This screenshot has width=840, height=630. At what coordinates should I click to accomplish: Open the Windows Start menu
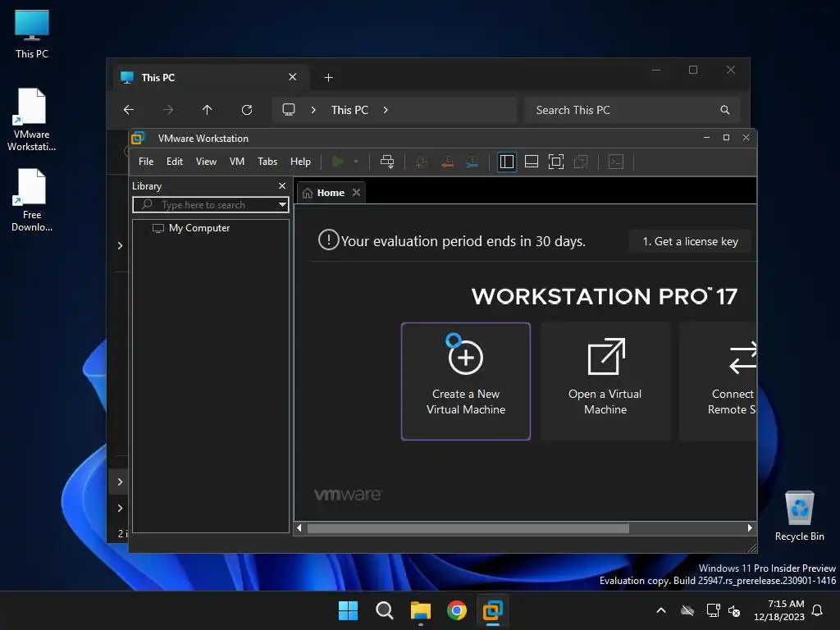coord(348,610)
